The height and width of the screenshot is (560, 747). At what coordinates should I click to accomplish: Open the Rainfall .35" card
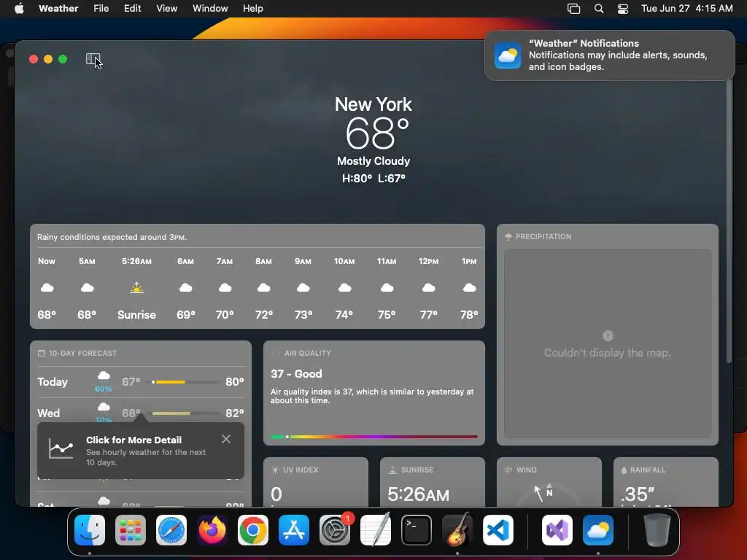click(x=666, y=482)
